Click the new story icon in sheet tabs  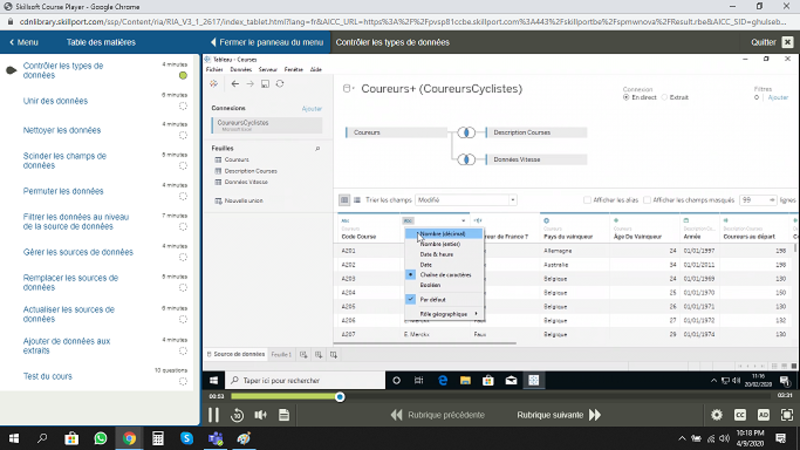334,355
